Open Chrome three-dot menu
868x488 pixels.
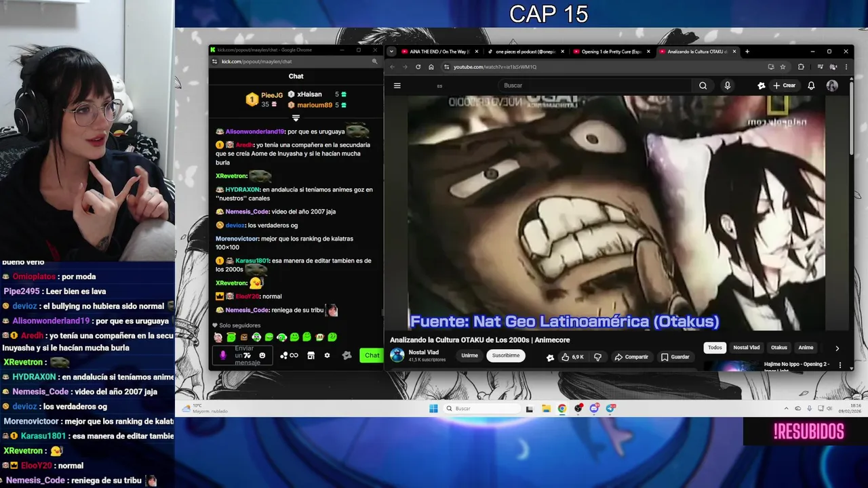[846, 67]
